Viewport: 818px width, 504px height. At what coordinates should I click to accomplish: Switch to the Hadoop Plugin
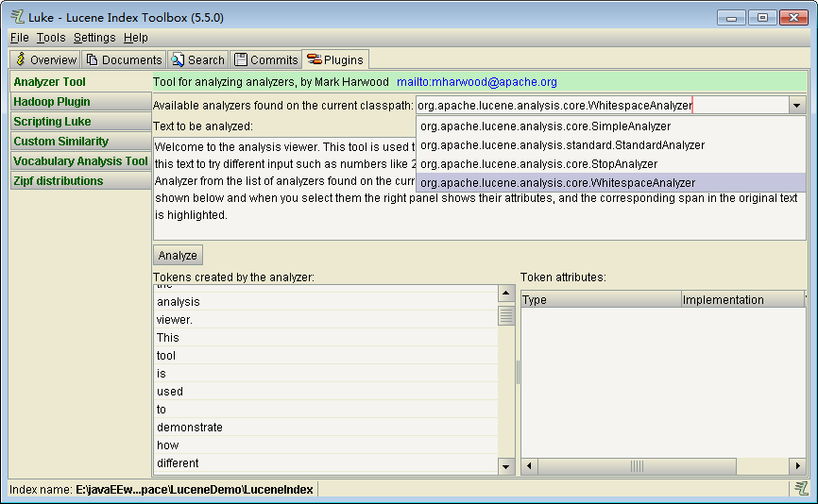(52, 102)
